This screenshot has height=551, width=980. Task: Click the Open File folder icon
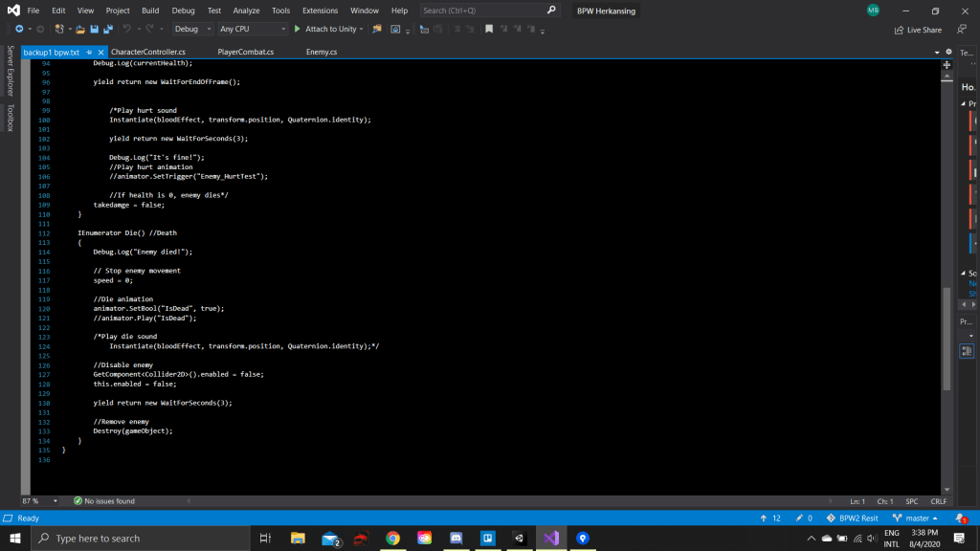(x=80, y=30)
